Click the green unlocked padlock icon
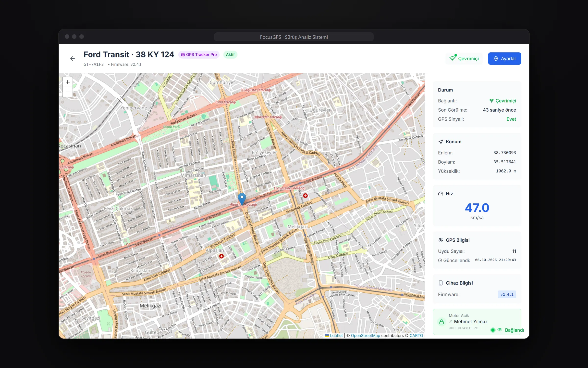588x368 pixels. (441, 322)
